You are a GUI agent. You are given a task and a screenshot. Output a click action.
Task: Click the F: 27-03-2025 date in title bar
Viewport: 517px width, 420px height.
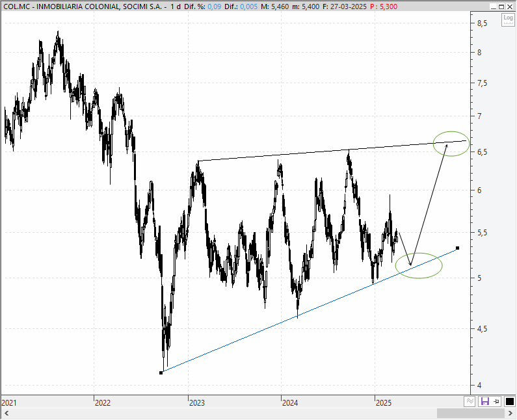345,7
